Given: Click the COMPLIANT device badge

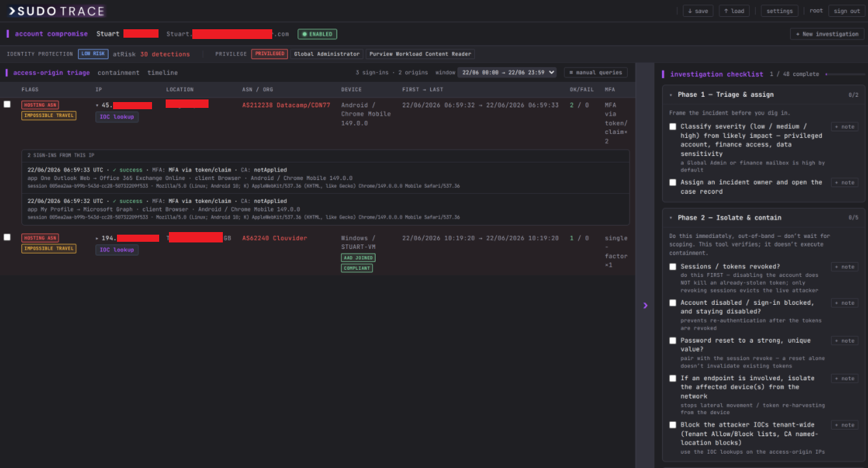Looking at the screenshot, I should coord(357,268).
